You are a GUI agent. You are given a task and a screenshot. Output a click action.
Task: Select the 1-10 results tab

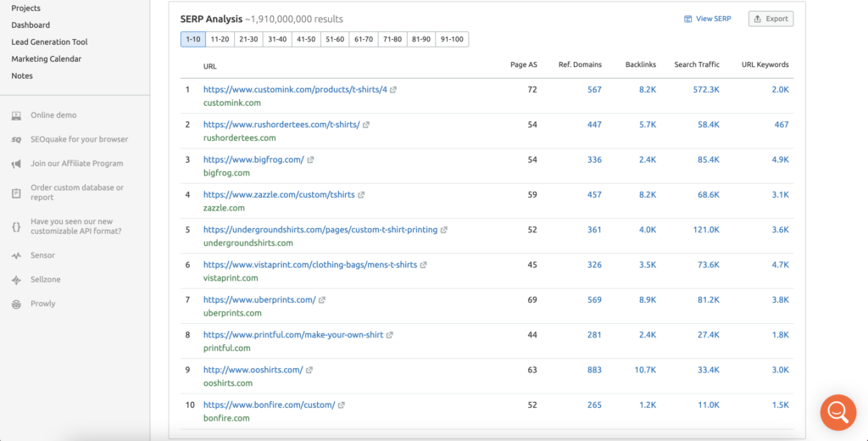193,39
